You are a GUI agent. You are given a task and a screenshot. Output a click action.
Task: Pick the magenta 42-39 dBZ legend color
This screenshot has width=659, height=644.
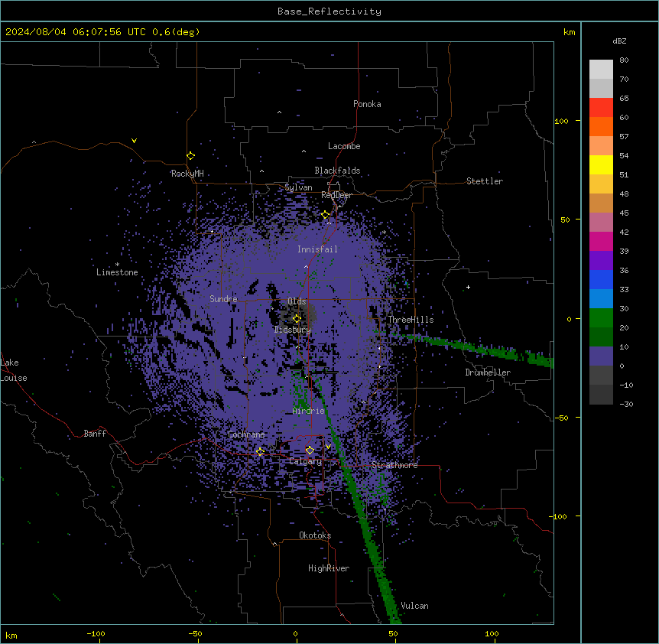tap(601, 241)
